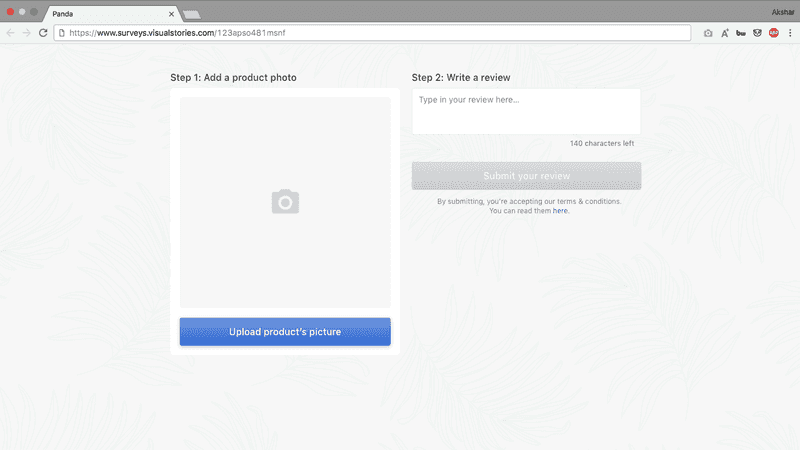Click the page info icon in address bar

coord(62,33)
